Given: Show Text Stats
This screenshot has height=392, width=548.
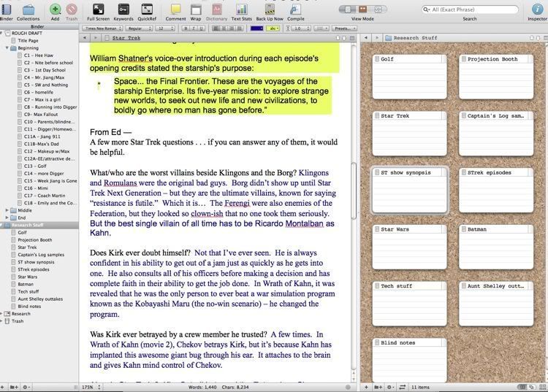Looking at the screenshot, I should click(x=242, y=9).
